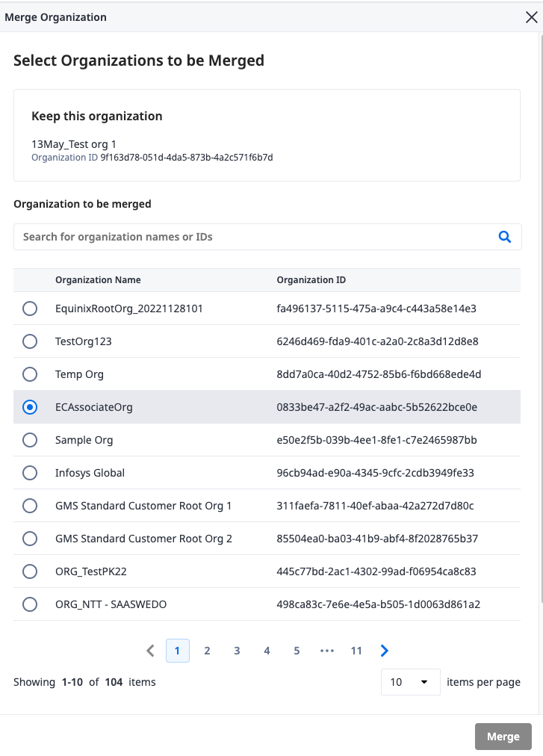Jump to page 2 of results

pos(208,651)
